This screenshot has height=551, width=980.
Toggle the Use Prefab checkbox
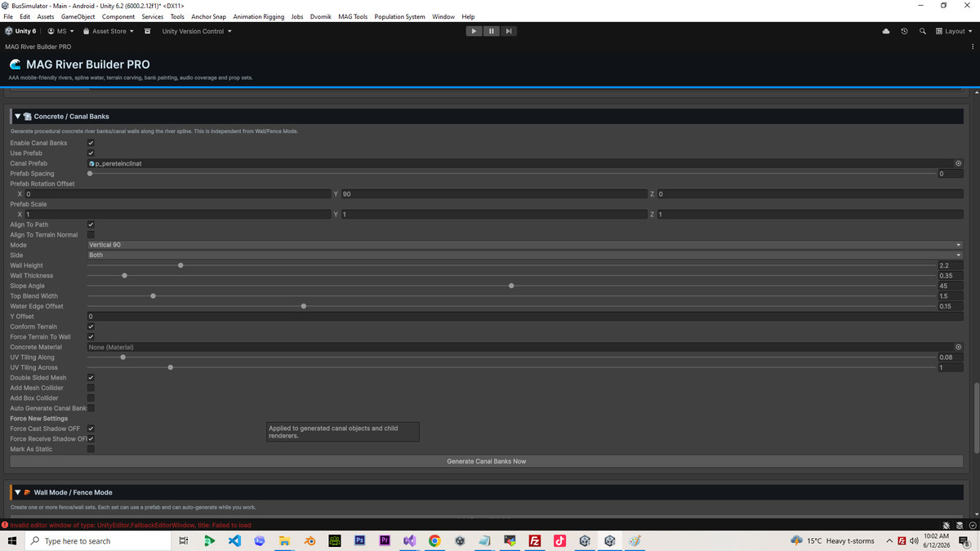tap(91, 153)
